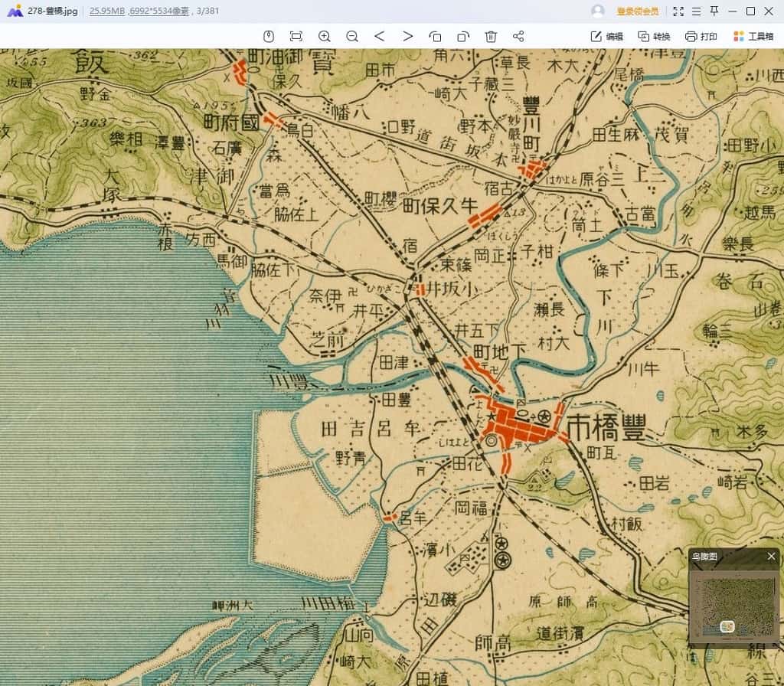The image size is (784, 686).
Task: Click the user avatar icon
Action: [597, 11]
